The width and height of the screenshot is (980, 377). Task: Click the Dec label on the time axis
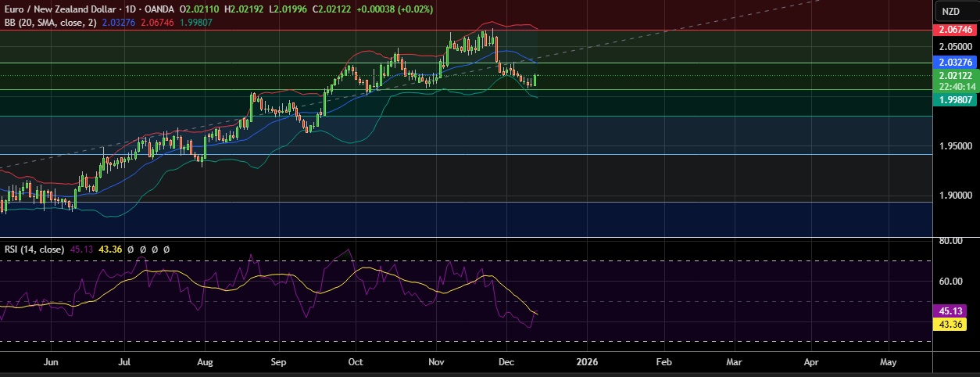pos(506,363)
